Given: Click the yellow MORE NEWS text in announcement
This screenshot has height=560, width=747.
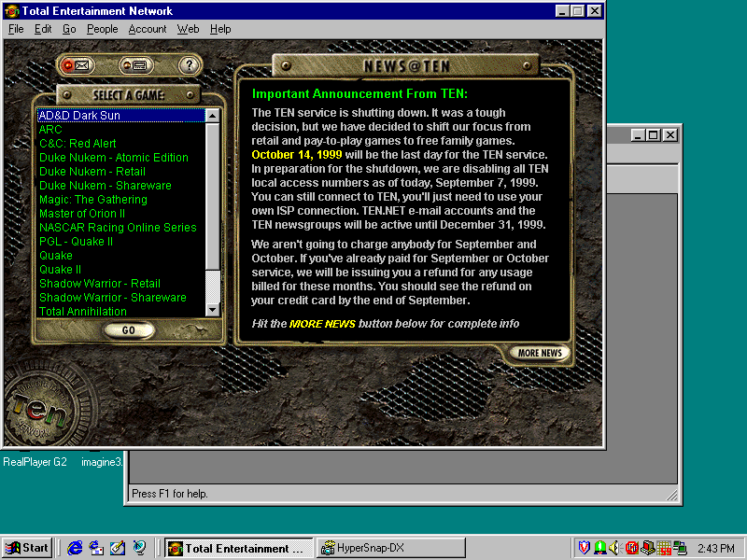Looking at the screenshot, I should click(x=322, y=324).
